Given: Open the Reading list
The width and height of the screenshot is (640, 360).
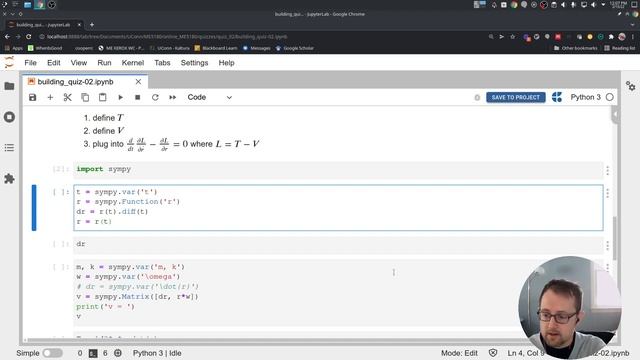Looking at the screenshot, I should pos(619,48).
